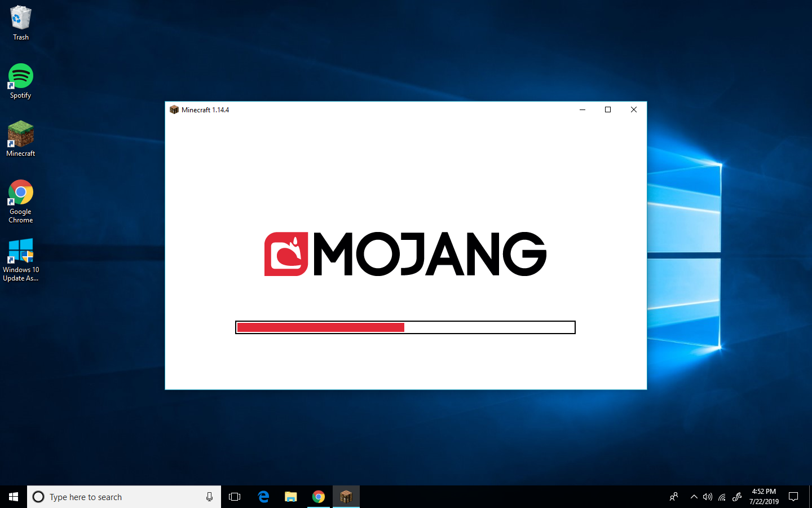Select the Minecraft desktop shortcut
The width and height of the screenshot is (812, 508).
[21, 139]
